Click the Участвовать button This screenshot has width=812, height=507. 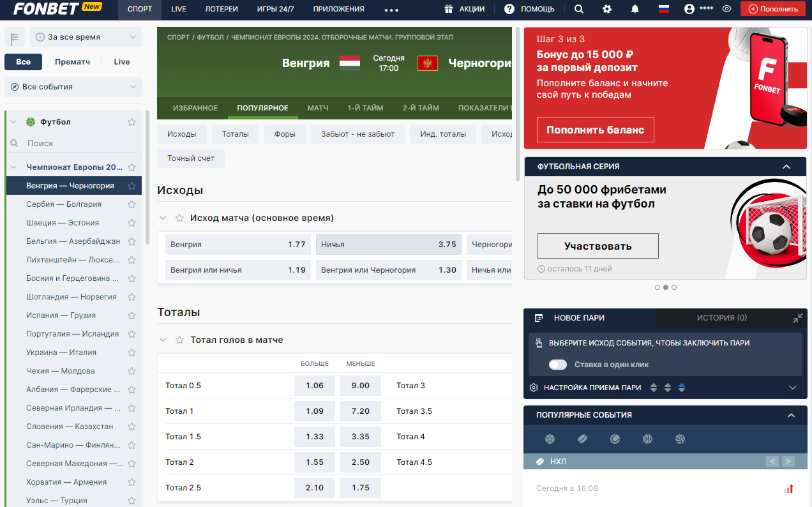tap(598, 246)
